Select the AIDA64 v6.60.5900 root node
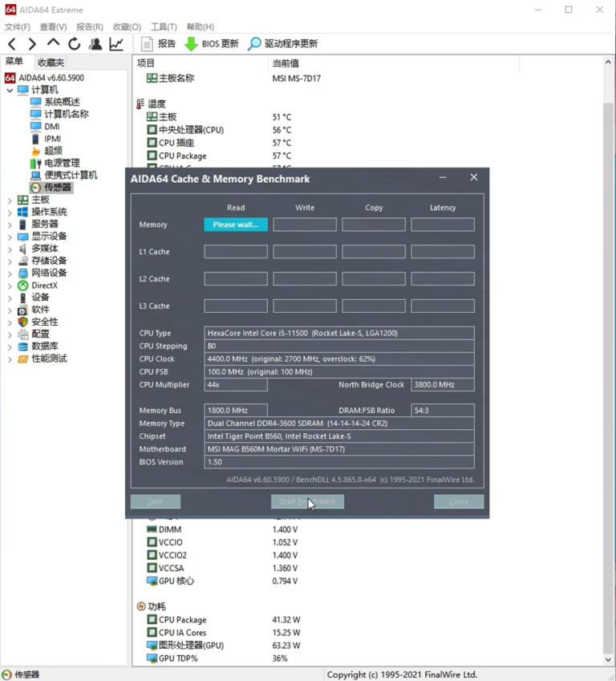The image size is (616, 681). click(45, 78)
